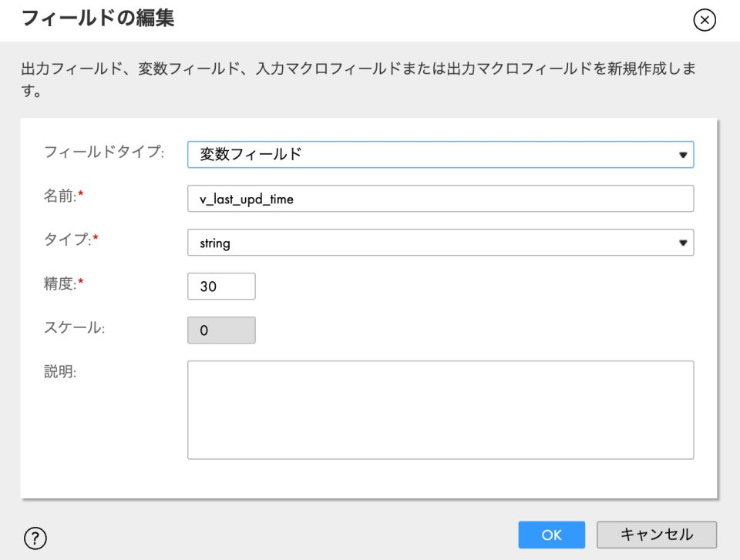Open the フィールドタイプ combo box

coord(439,154)
